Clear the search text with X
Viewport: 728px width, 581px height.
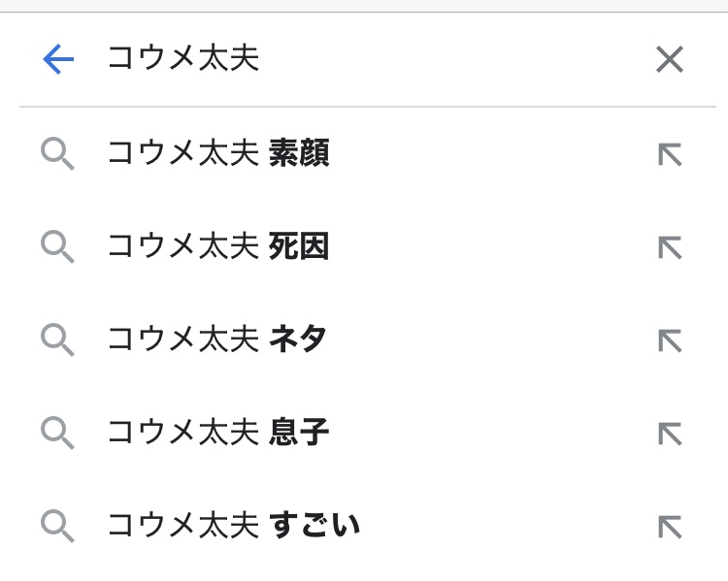[x=669, y=60]
